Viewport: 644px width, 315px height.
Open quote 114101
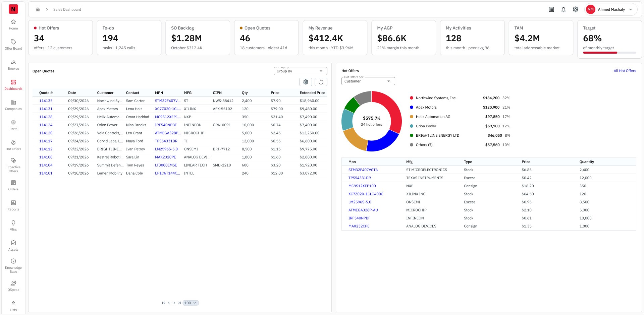pyautogui.click(x=46, y=173)
